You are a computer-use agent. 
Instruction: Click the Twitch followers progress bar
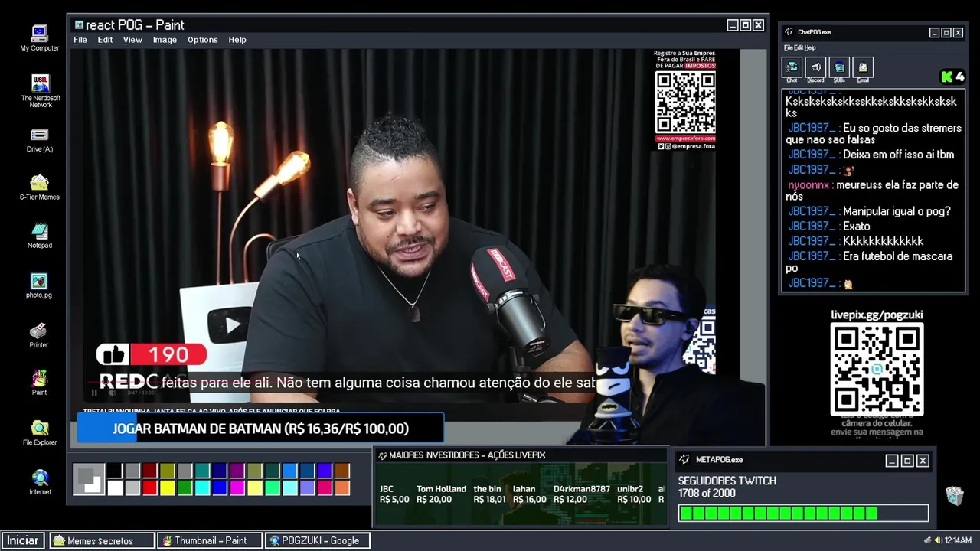[803, 514]
